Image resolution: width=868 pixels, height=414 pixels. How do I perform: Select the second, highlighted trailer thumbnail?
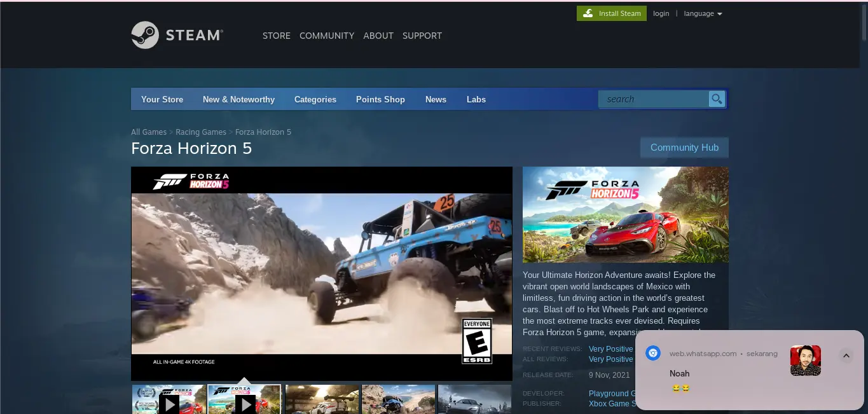[245, 399]
